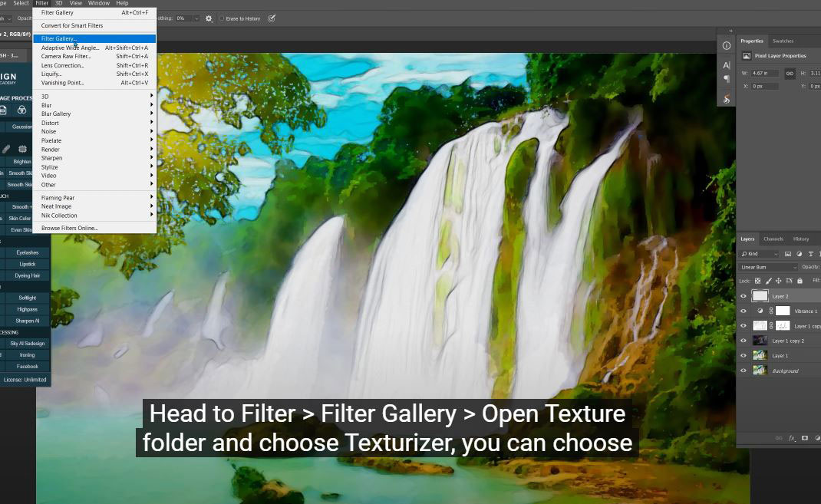
Task: Expand the Nik Collection submenu
Action: (95, 215)
